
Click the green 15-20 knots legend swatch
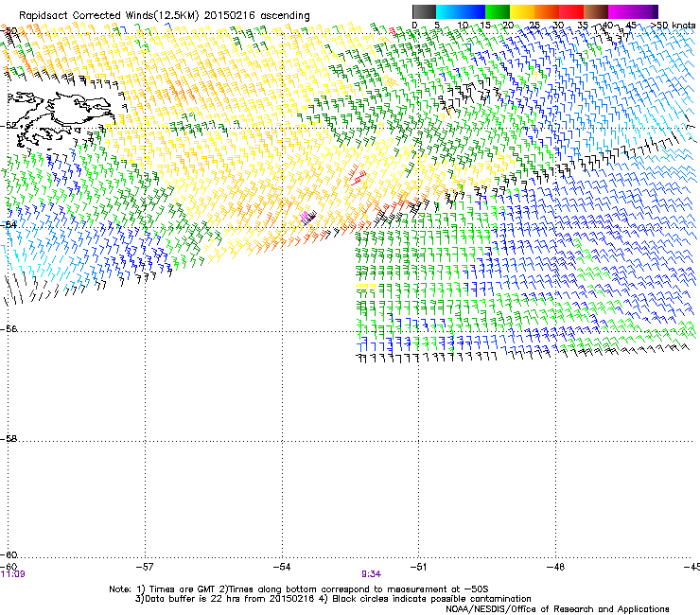[498, 11]
